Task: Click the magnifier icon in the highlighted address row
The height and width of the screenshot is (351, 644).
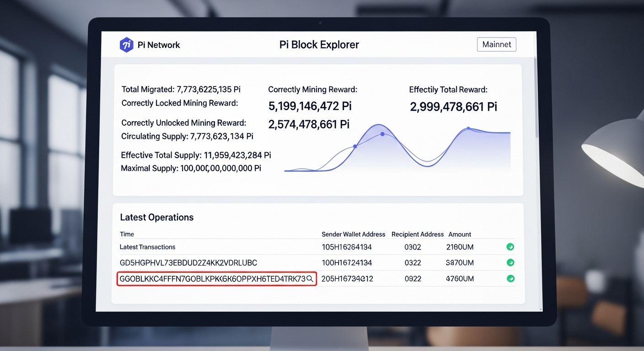Action: [x=310, y=278]
